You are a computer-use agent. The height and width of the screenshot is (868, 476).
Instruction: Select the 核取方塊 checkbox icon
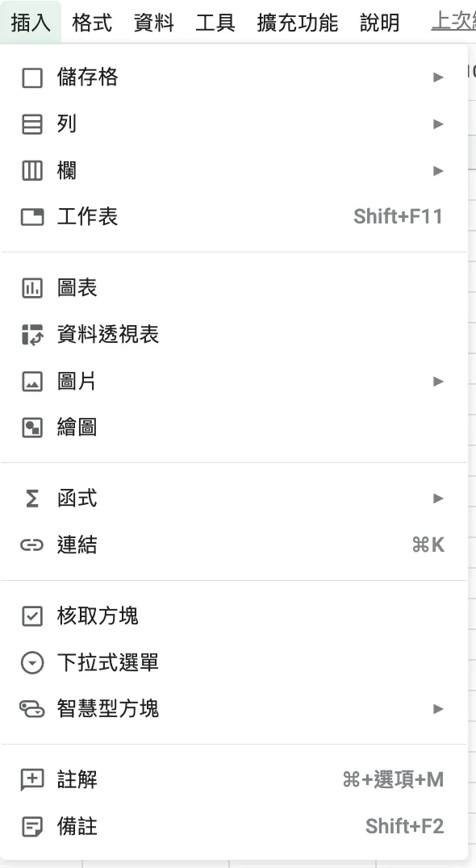(31, 616)
